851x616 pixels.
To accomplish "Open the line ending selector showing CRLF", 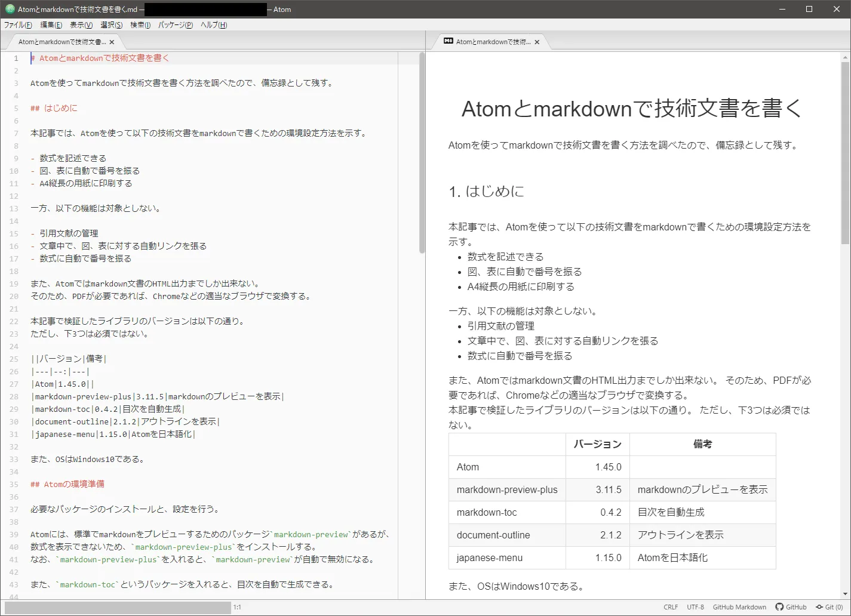I will [671, 606].
